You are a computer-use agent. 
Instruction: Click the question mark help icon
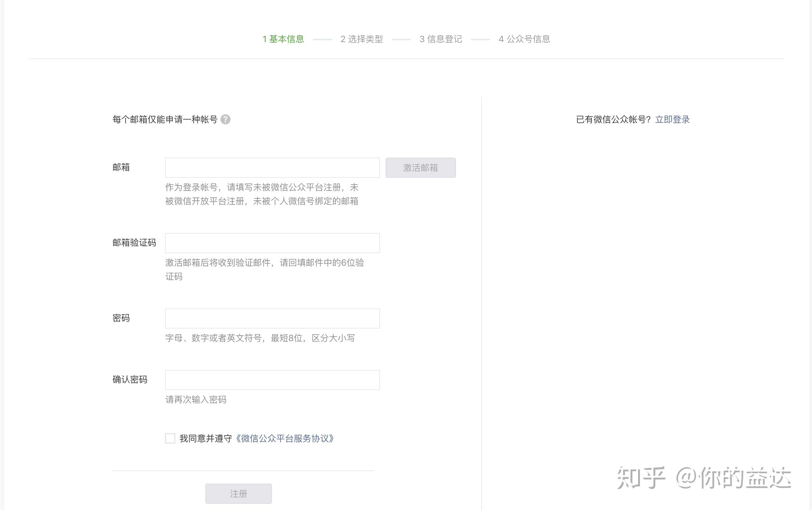click(225, 119)
